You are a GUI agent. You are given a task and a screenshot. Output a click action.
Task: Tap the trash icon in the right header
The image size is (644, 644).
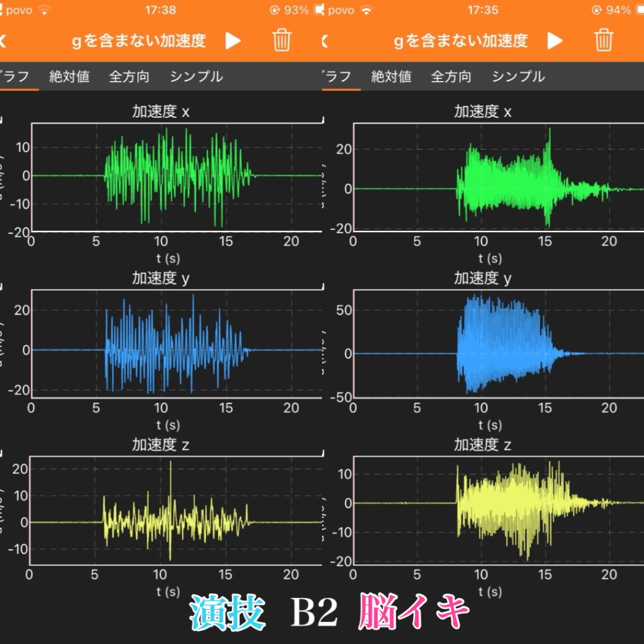(604, 41)
